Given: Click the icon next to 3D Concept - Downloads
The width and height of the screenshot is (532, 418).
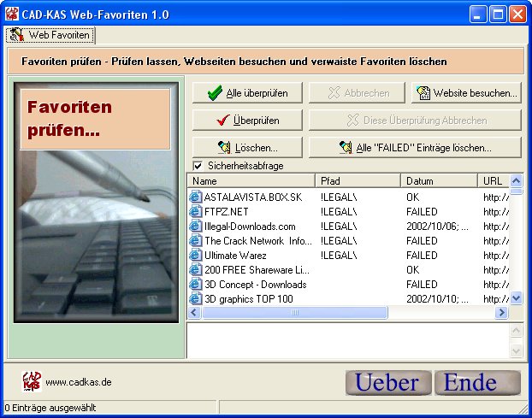Looking at the screenshot, I should tap(196, 285).
